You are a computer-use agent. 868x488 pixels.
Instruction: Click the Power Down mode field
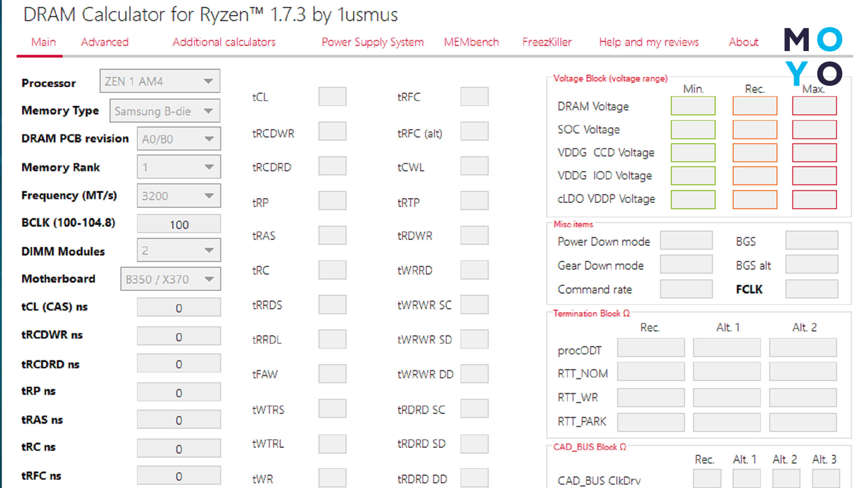[686, 240]
